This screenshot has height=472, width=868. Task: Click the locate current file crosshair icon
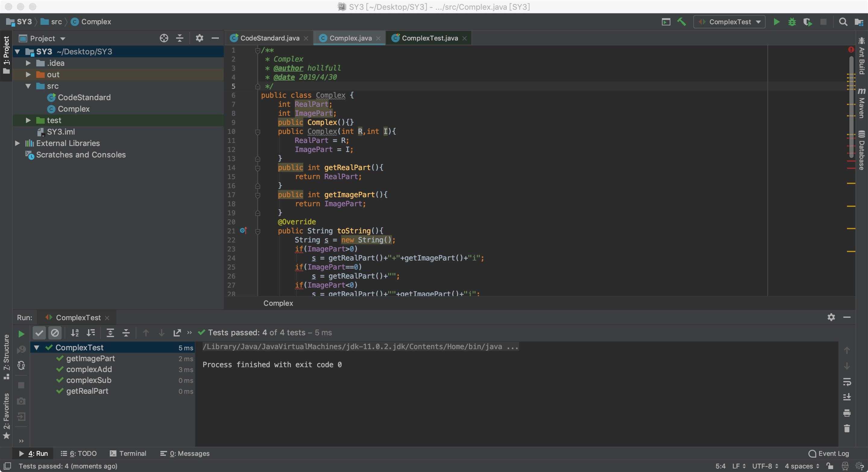(164, 38)
